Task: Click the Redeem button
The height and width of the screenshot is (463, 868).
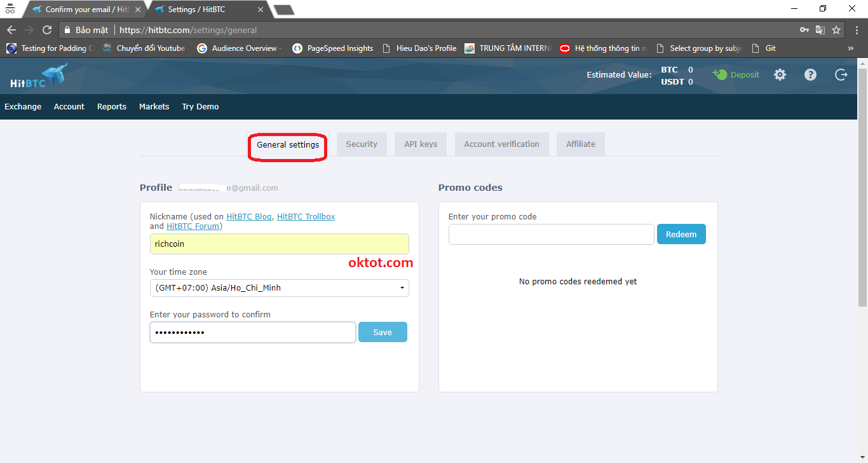Action: pyautogui.click(x=681, y=235)
